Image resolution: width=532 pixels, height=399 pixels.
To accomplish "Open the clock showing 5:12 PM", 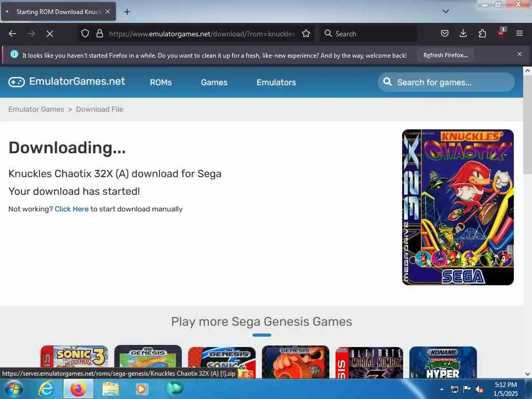I will point(506,389).
